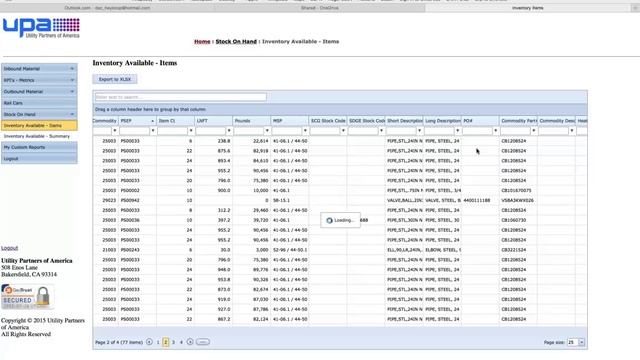Open filter icon under Short Description column
The image size is (640, 360).
pos(419,131)
